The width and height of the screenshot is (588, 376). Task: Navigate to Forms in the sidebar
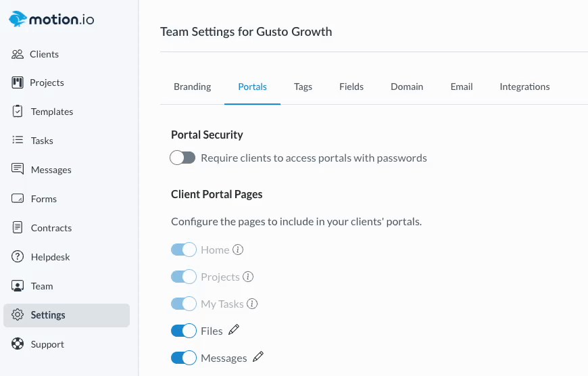click(44, 199)
